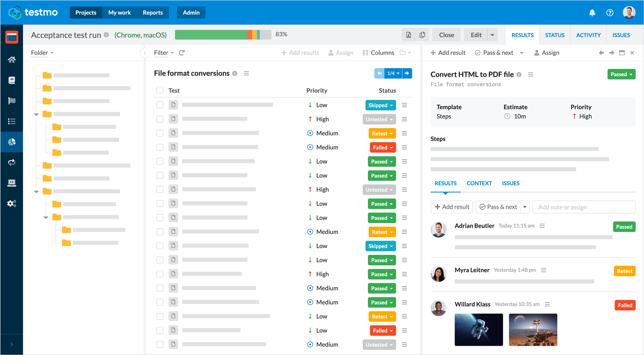This screenshot has width=644, height=355.
Task: Open the help question mark icon
Action: [610, 13]
